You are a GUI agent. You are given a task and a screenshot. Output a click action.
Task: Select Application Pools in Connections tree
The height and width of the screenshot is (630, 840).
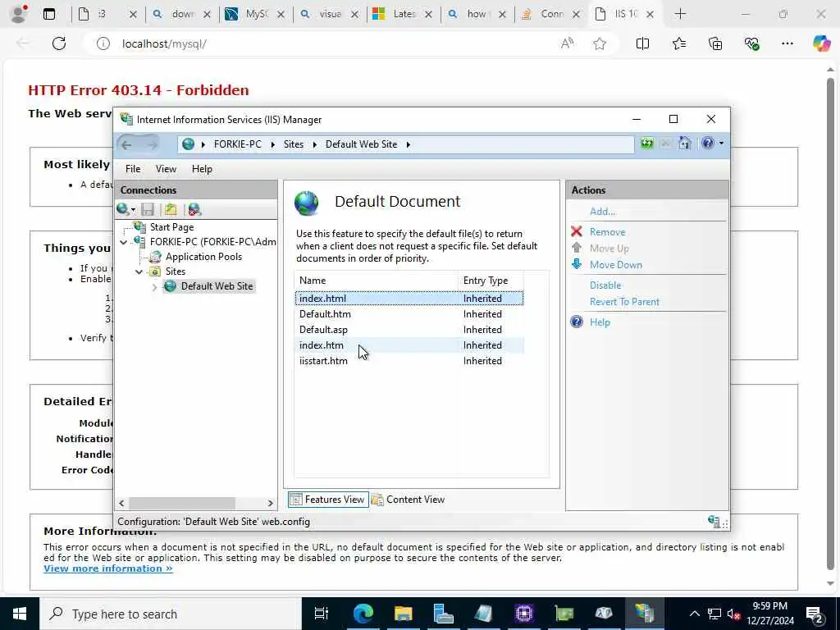(x=203, y=257)
